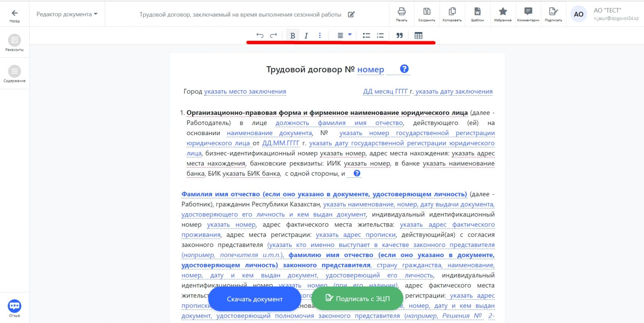644x323 pixels.
Task: Open the Реквизиты sidebar panel
Action: [14, 43]
